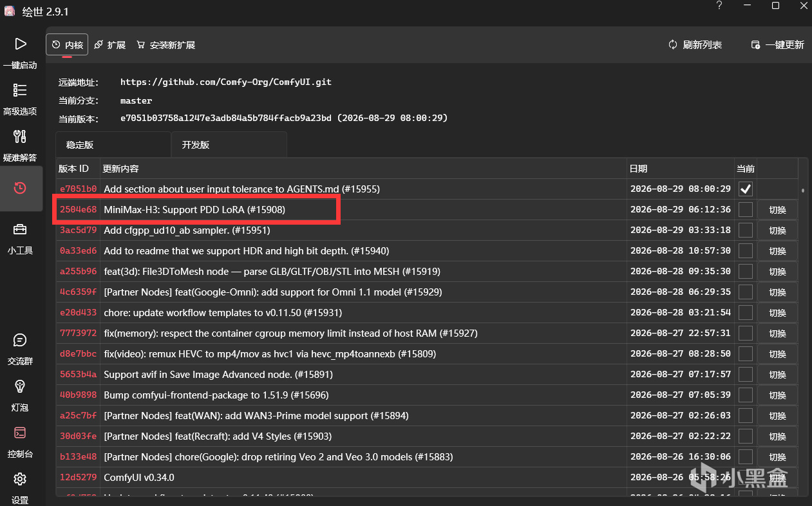Open 设置 settings page

[x=20, y=487]
